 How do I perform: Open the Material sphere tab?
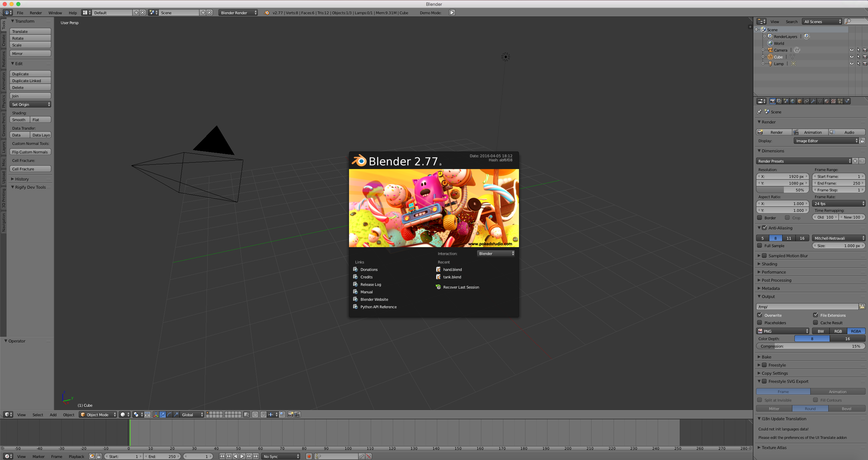click(827, 101)
